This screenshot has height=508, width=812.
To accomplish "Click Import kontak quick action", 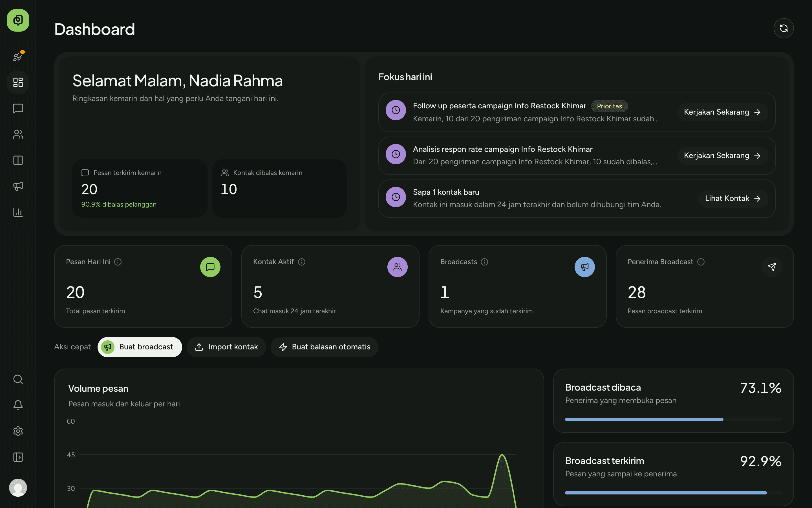I will click(226, 347).
